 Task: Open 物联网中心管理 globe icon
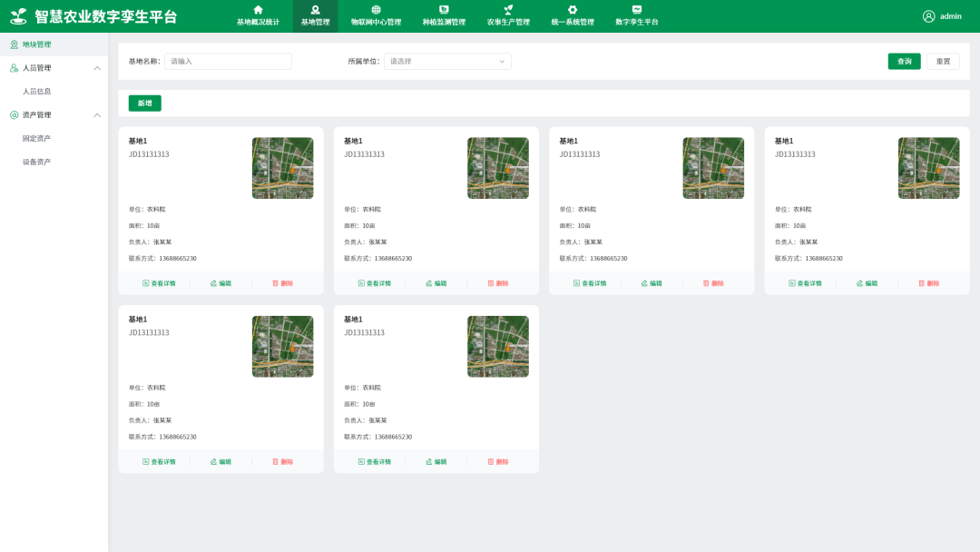(x=376, y=10)
